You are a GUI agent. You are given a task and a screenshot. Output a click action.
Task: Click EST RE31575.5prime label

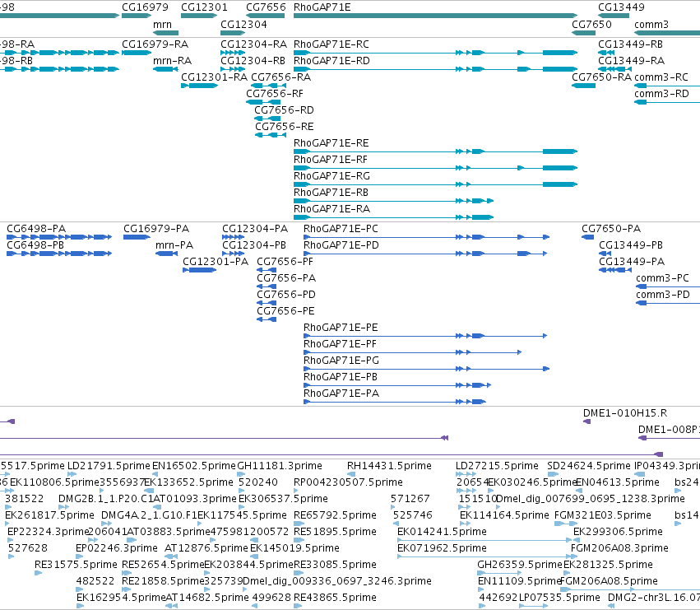tap(76, 565)
